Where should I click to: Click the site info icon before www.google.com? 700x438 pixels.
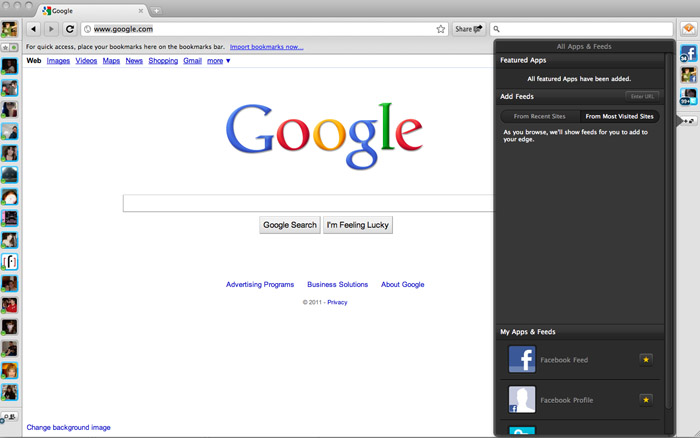88,29
